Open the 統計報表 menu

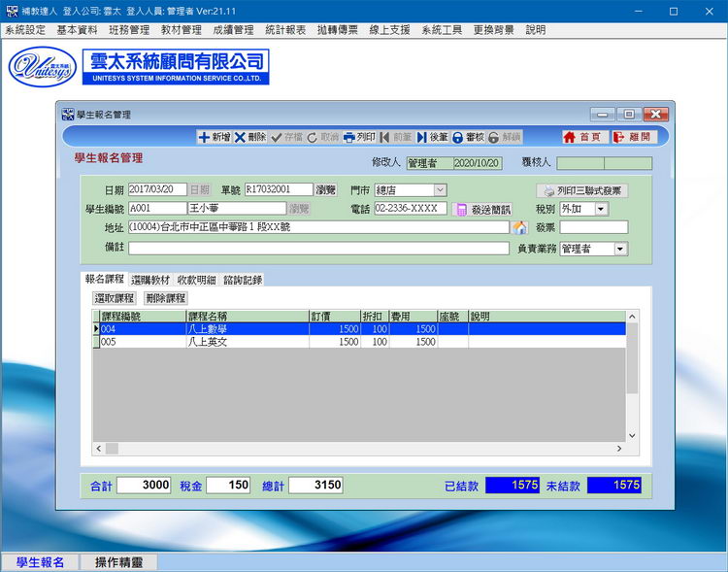[285, 30]
